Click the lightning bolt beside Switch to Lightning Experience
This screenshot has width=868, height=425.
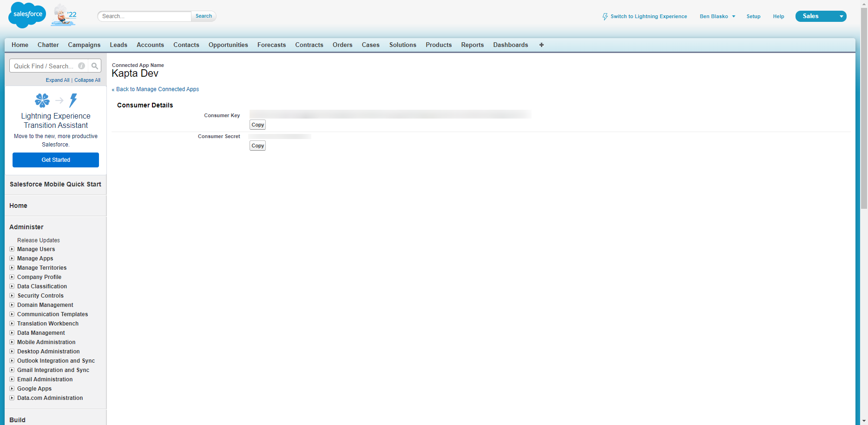tap(605, 16)
